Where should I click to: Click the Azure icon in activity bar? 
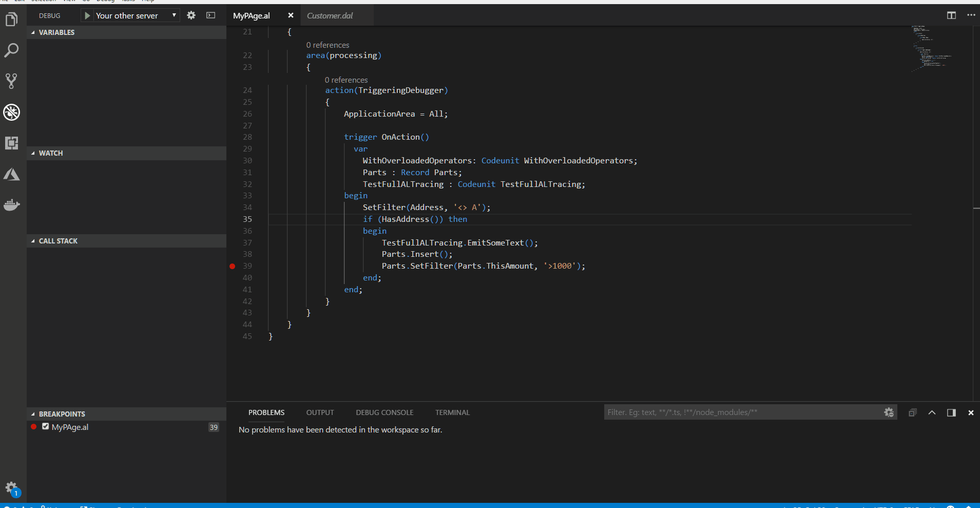(11, 175)
